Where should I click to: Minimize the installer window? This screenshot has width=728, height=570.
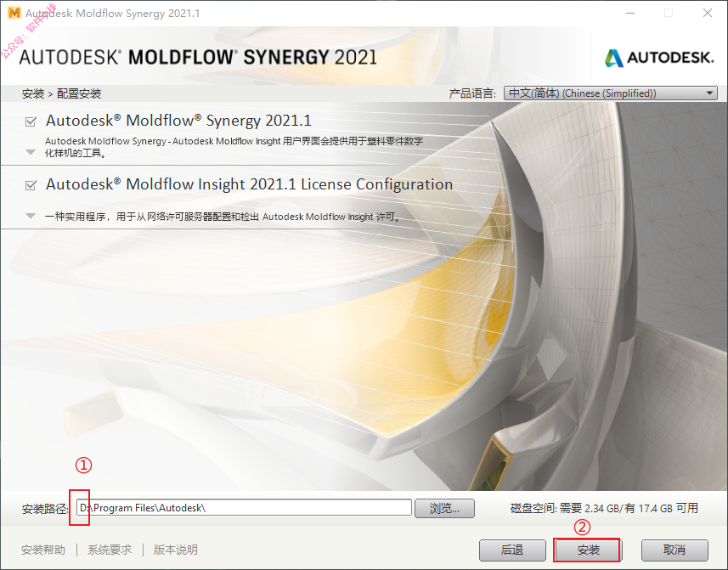pyautogui.click(x=630, y=13)
